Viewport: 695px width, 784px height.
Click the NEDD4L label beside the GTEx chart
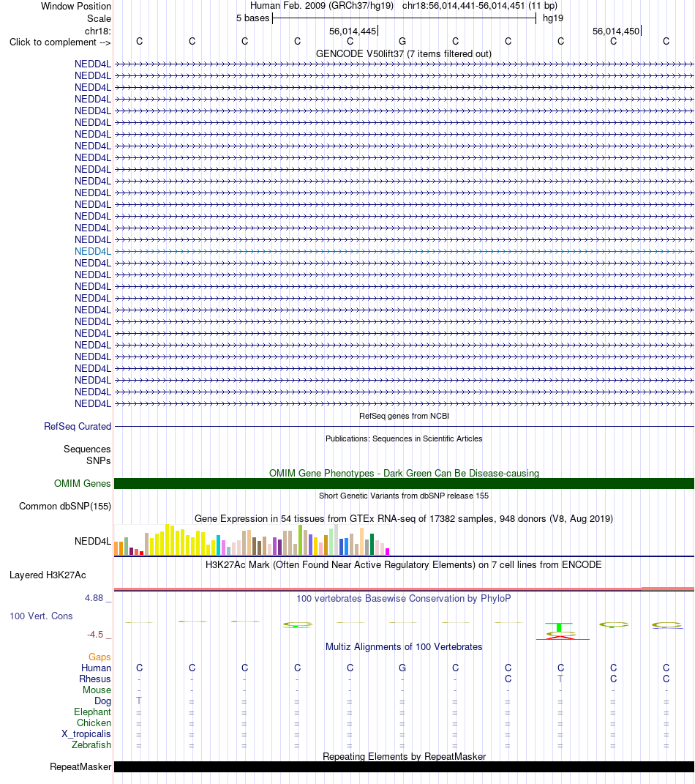(93, 541)
